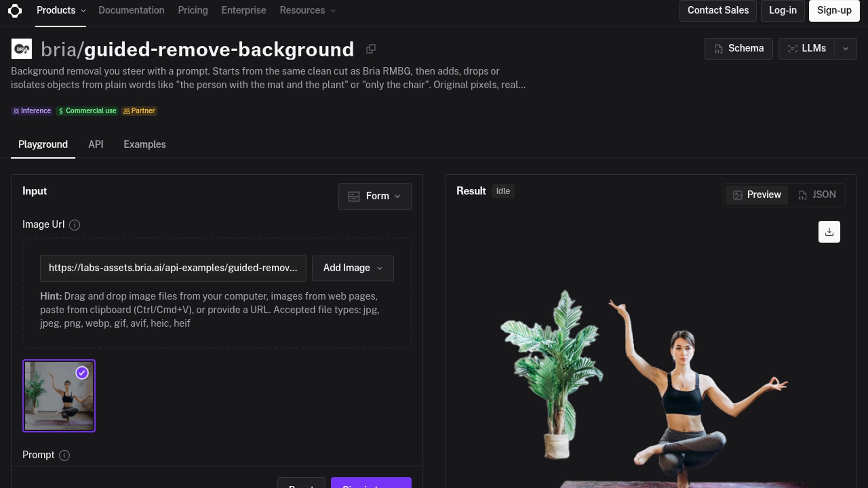Click the fal logo in navbar
The height and width of the screenshot is (488, 868).
pos(15,10)
